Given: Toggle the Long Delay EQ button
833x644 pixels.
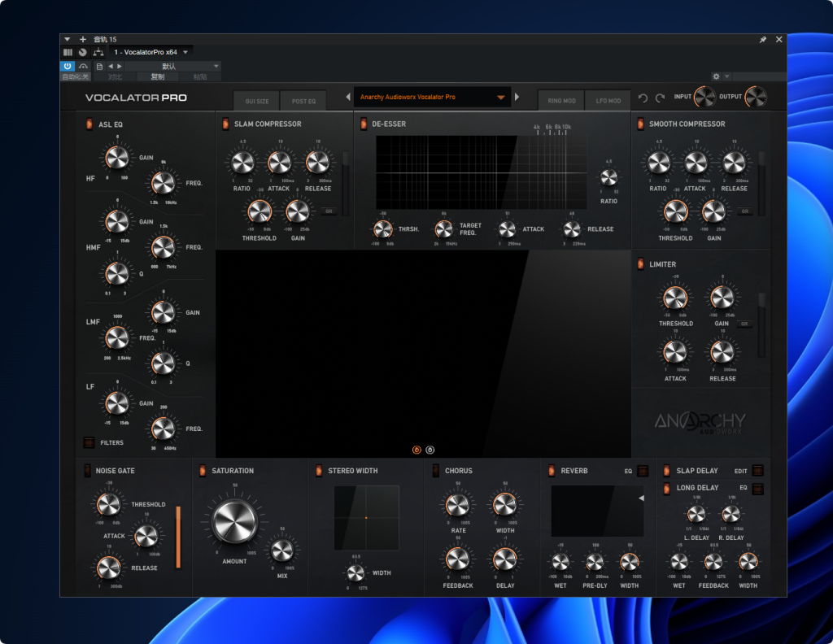Looking at the screenshot, I should [758, 488].
